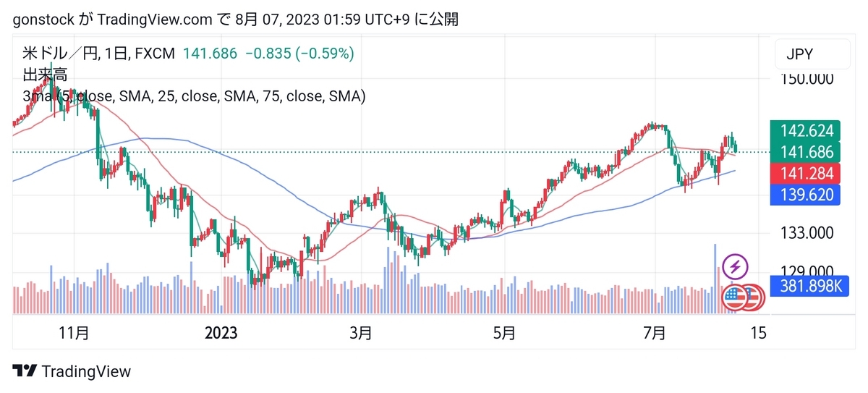Screen dimensions: 868x393
Task: Click the red 141.284 moving average label
Action: (806, 174)
